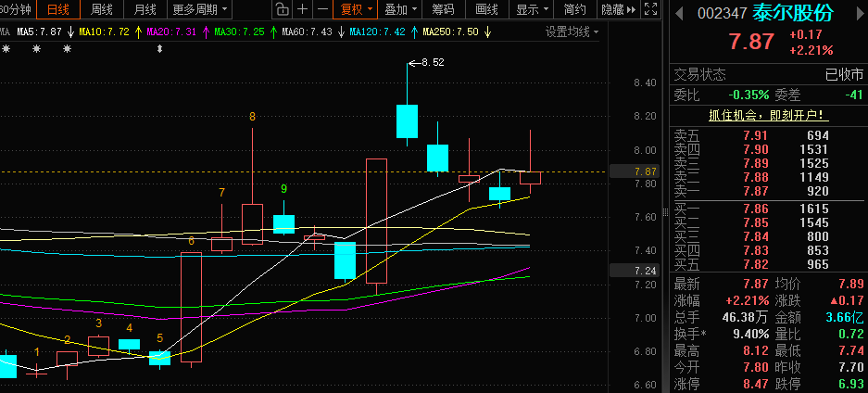Switch to the 周线 weekly tab
The width and height of the screenshot is (868, 393).
(x=101, y=9)
